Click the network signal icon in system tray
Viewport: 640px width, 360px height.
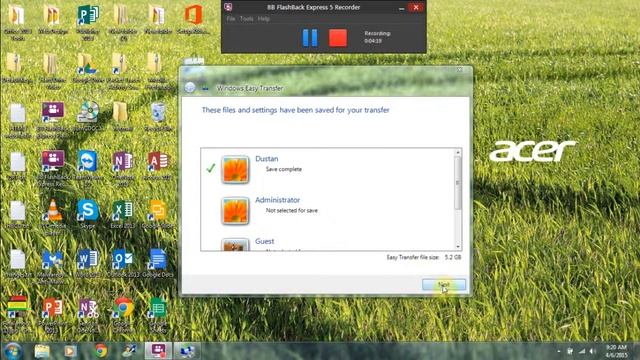[x=582, y=351]
